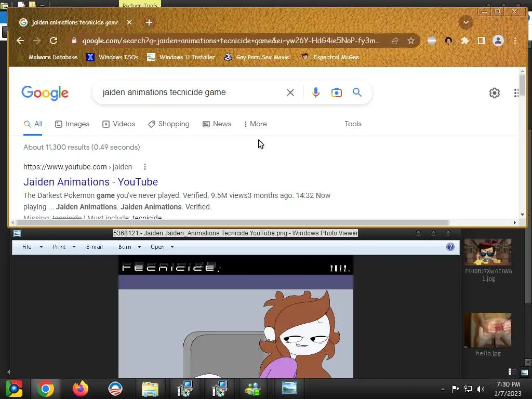Open Chrome three-dot menu
The image size is (532, 399).
[x=515, y=41]
